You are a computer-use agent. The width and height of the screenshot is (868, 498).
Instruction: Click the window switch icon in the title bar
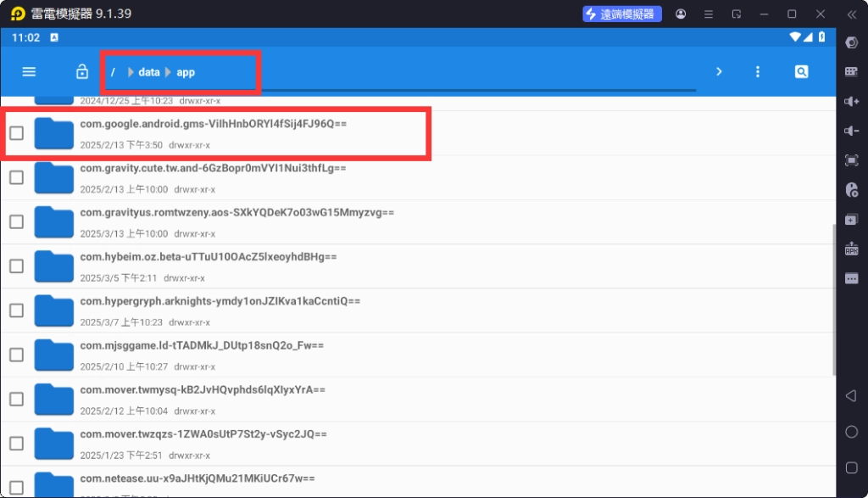point(737,14)
